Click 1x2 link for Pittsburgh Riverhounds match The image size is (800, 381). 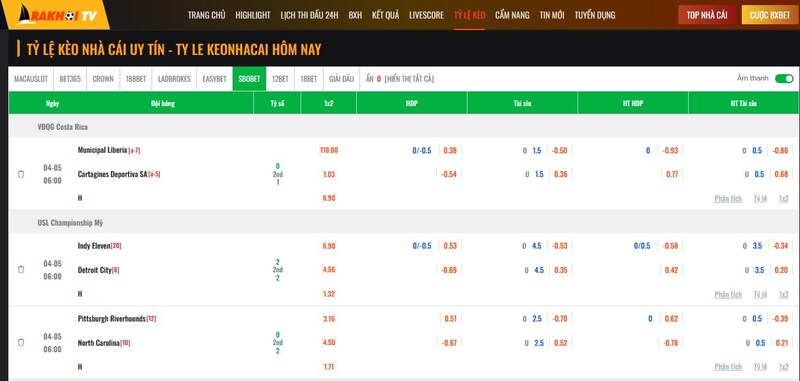(784, 367)
